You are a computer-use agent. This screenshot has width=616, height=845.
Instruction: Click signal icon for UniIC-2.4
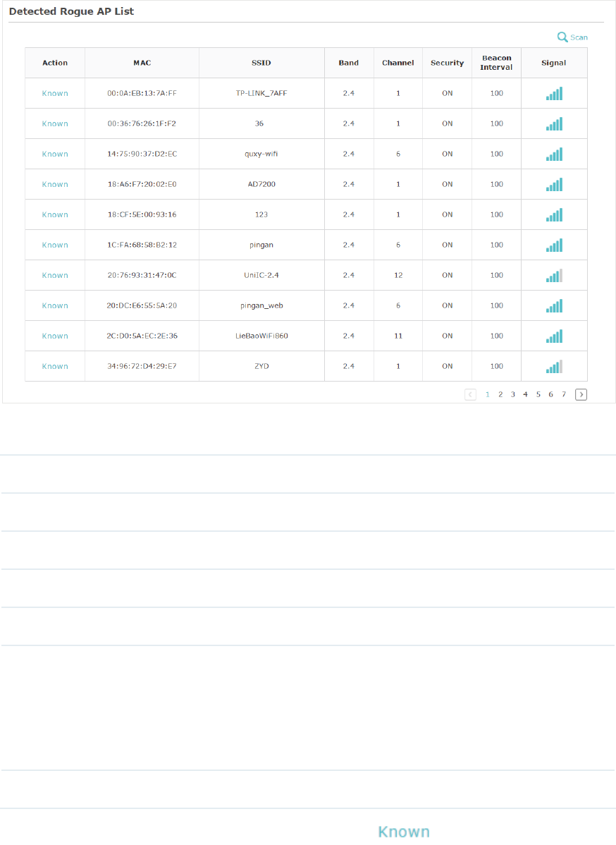coord(554,275)
